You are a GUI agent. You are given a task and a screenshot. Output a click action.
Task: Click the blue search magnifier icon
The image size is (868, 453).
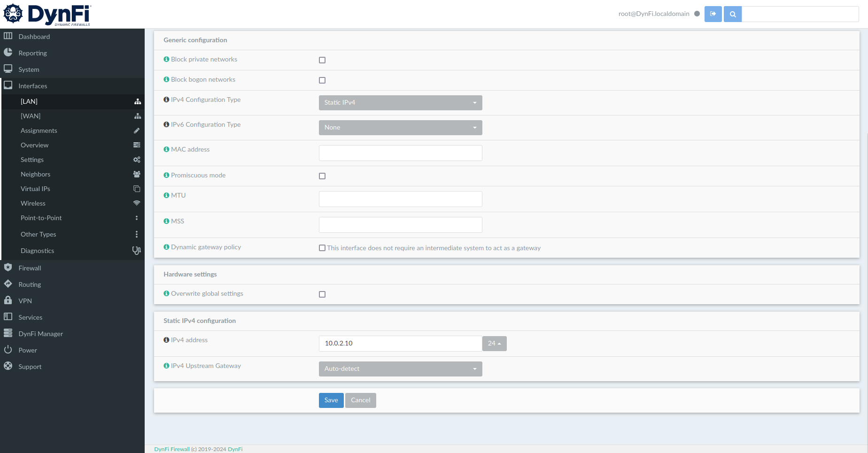(x=732, y=14)
